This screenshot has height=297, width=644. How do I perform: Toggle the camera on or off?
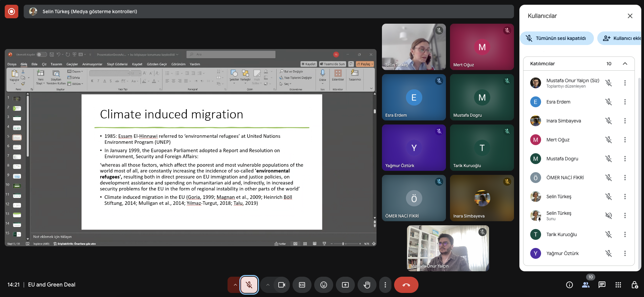click(281, 285)
